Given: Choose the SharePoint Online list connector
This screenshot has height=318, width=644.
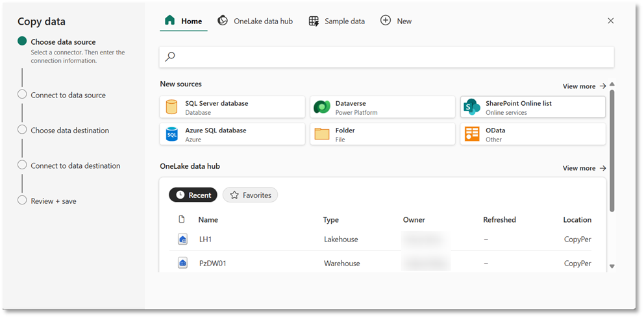Looking at the screenshot, I should point(533,106).
